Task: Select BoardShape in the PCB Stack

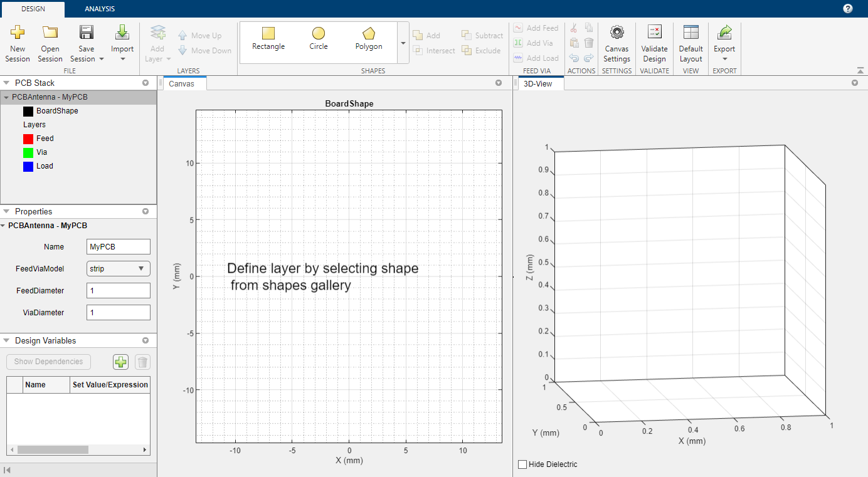Action: coord(57,111)
